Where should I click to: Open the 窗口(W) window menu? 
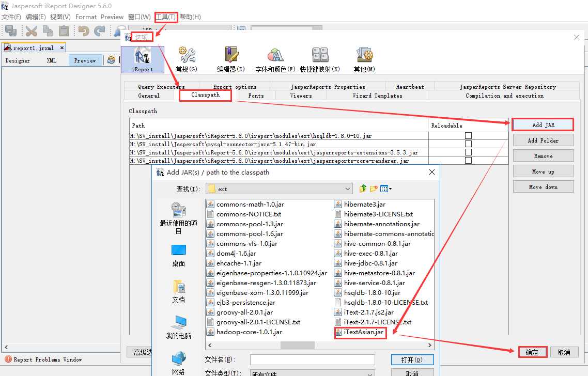point(139,17)
